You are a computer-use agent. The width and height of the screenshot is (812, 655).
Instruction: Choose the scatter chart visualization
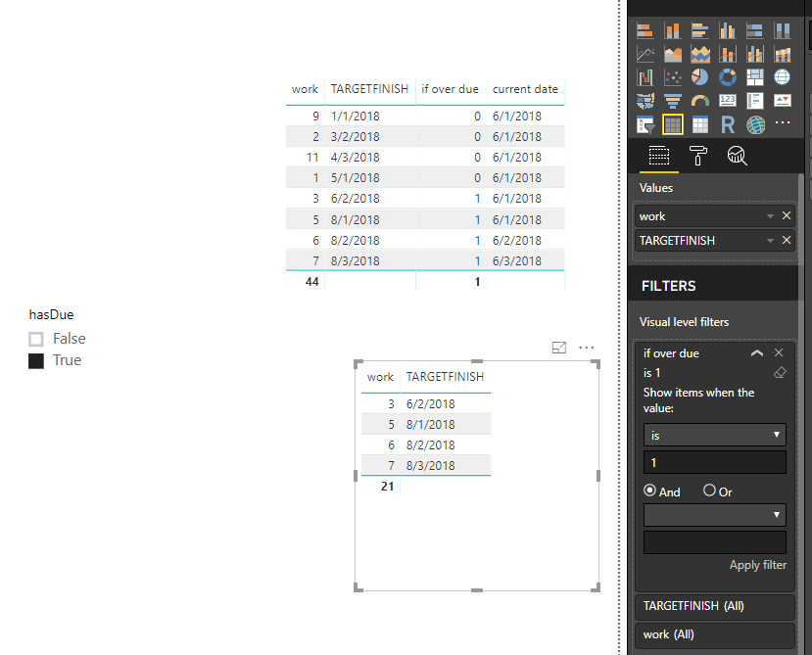click(x=672, y=77)
